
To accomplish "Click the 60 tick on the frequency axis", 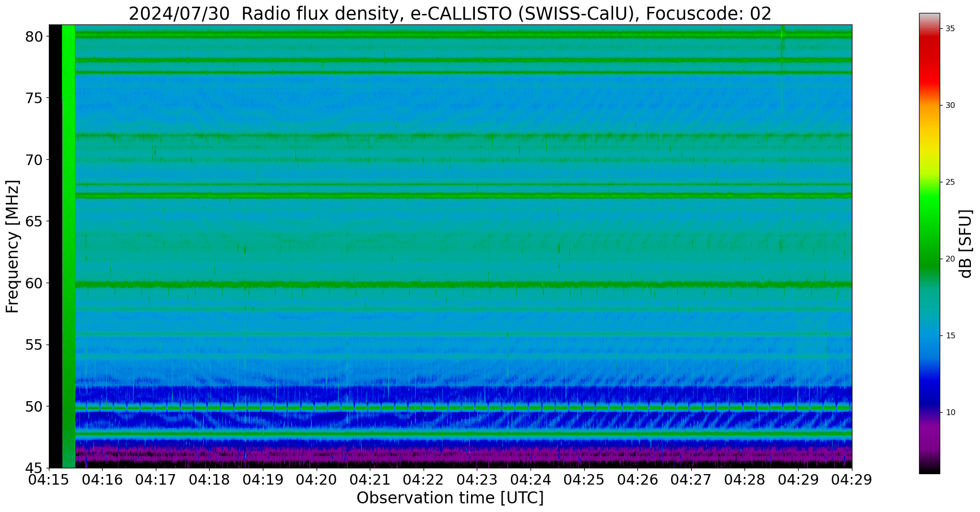I will pyautogui.click(x=34, y=283).
